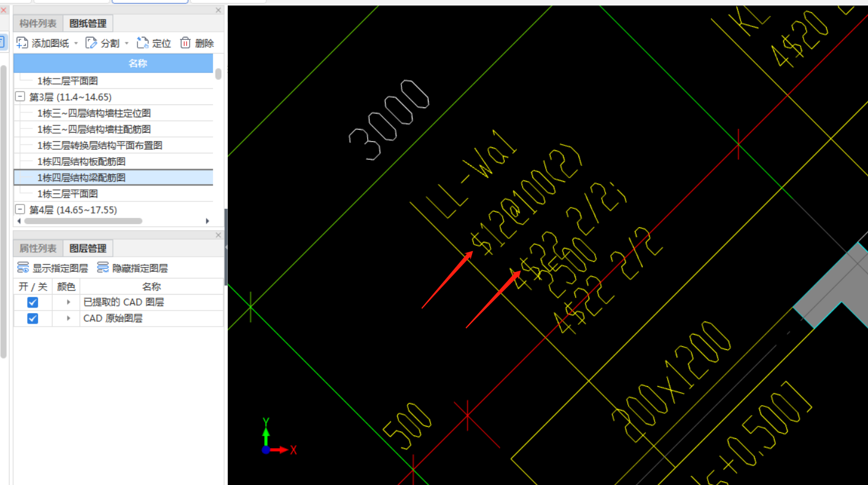This screenshot has height=485, width=868.
Task: Click the 分割 (split) drawing icon
Action: 91,43
